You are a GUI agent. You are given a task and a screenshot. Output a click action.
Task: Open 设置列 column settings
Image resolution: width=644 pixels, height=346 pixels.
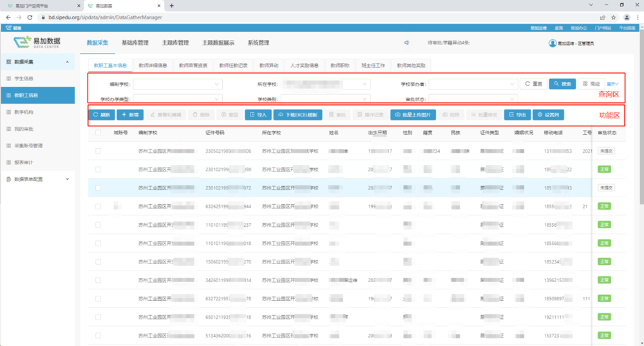(x=549, y=115)
